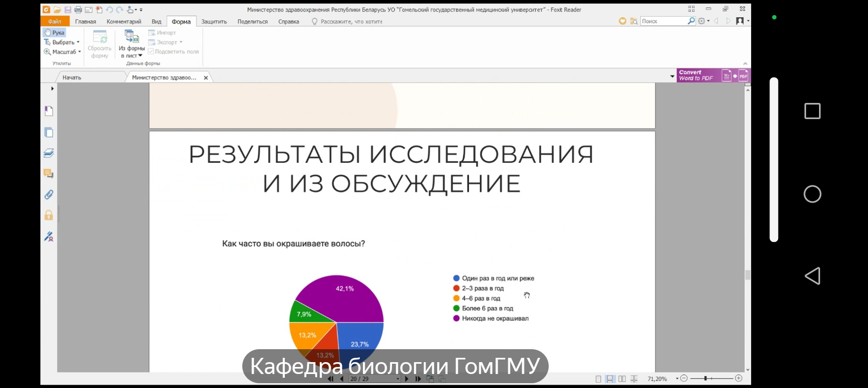Click the Из формы в лист button
This screenshot has width=868, height=388.
pos(131,44)
